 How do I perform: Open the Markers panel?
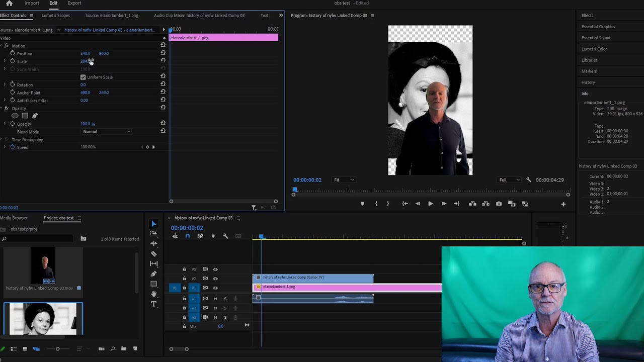point(589,71)
